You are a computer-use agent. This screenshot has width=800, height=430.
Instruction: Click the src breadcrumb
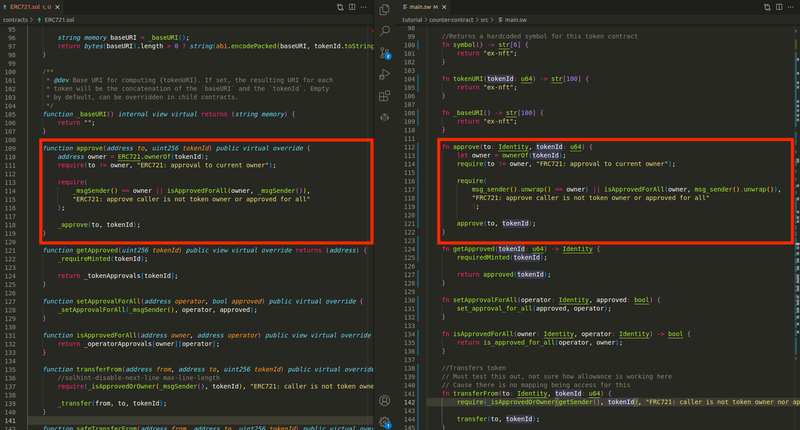point(484,20)
